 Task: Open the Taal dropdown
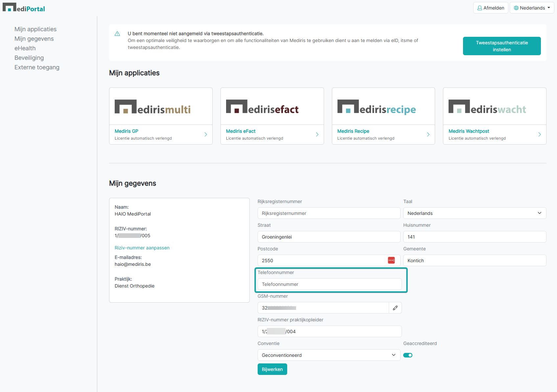475,213
